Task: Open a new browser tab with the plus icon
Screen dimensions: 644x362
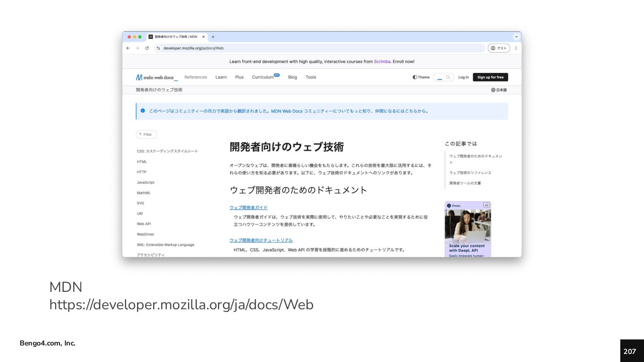Action: [x=213, y=37]
